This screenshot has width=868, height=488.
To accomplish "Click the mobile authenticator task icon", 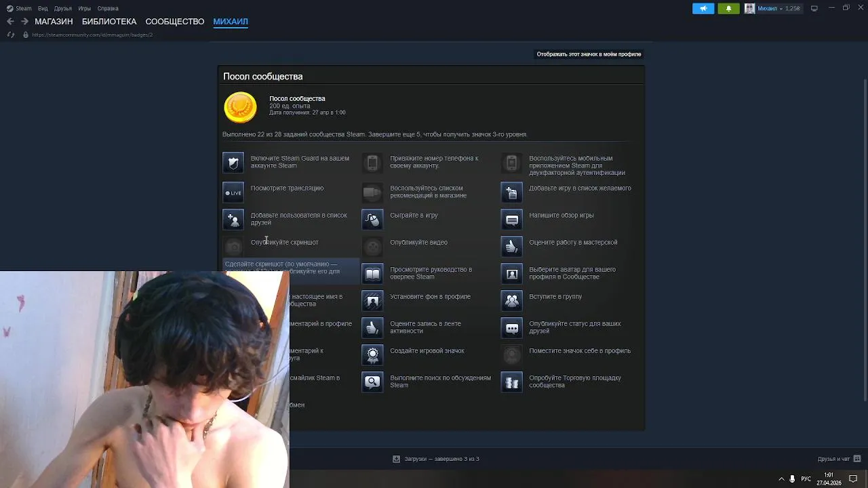I will (x=512, y=163).
